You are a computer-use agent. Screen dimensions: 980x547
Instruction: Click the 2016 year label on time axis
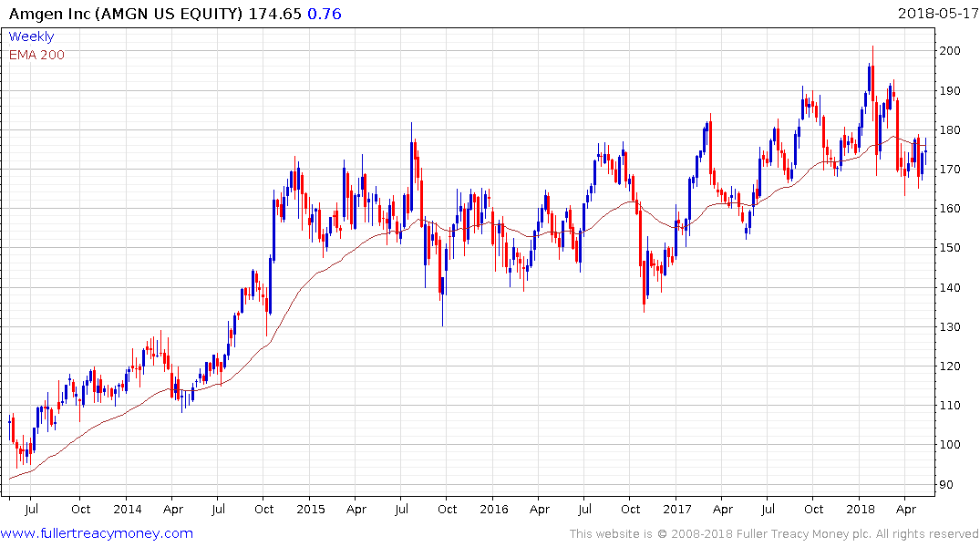(x=494, y=509)
